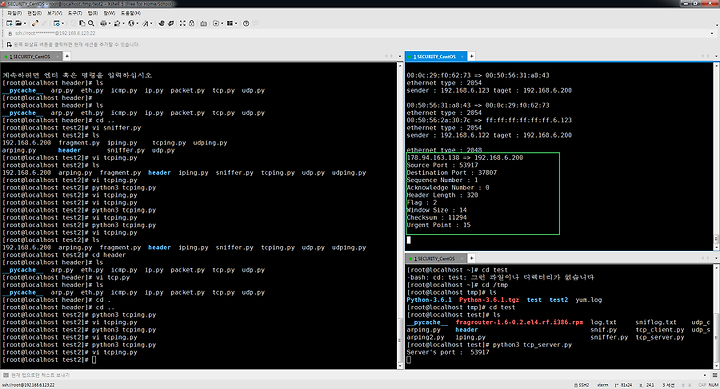Launch Xftp from the toolbar icon
Screen dimensions: 720x389
[161, 23]
